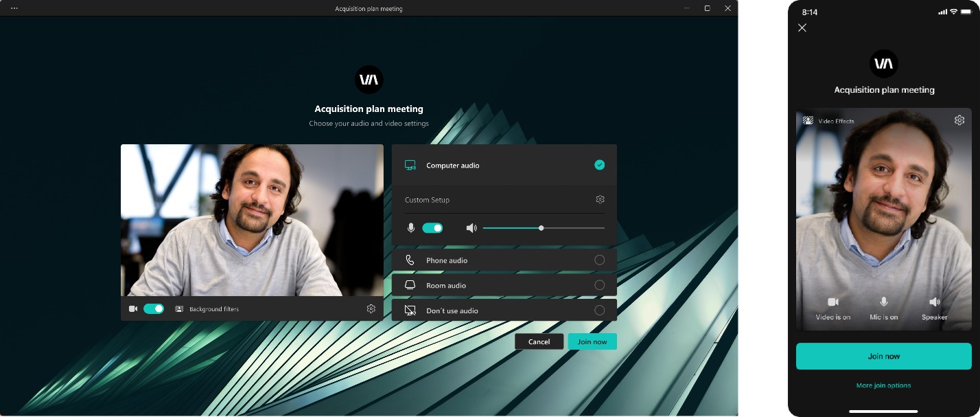Select the Room audio radio button
Image resolution: width=980 pixels, height=417 pixels.
tap(599, 285)
